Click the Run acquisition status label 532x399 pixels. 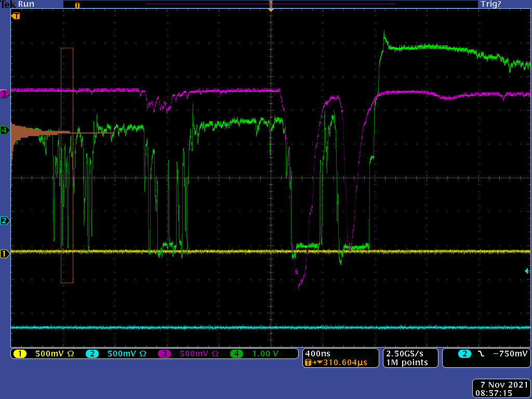(26, 4)
